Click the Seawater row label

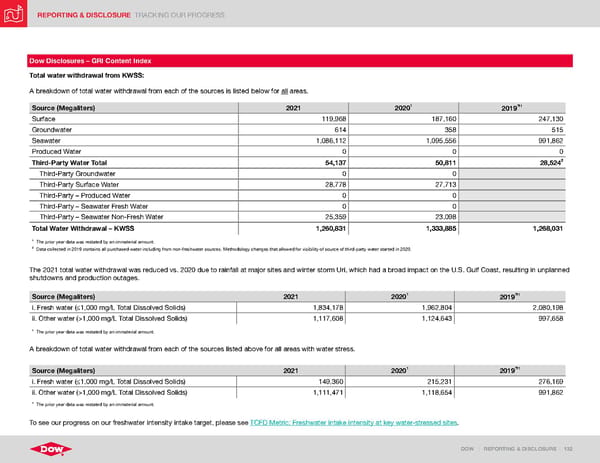click(46, 140)
